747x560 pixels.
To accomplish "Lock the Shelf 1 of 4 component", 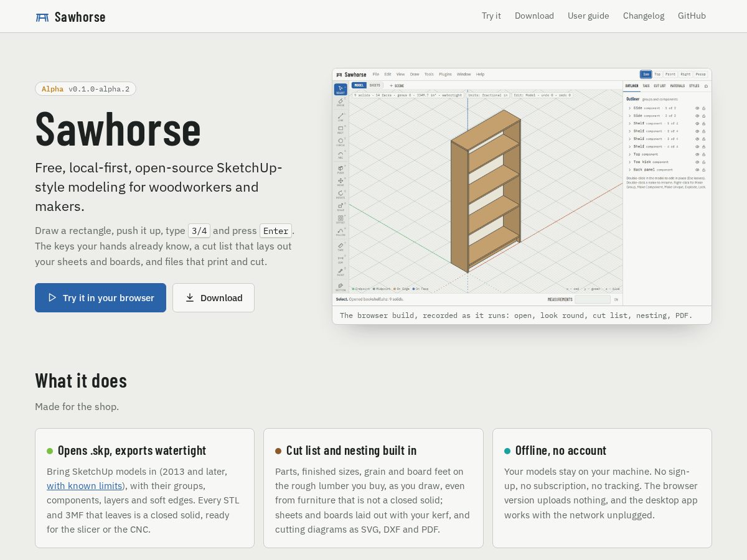I will pos(703,124).
